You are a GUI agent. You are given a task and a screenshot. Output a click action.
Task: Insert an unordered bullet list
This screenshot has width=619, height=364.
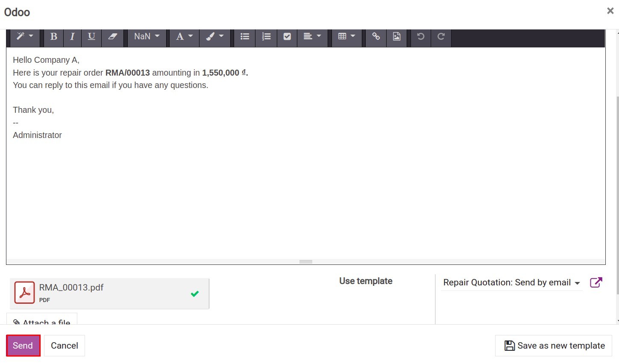(x=245, y=37)
